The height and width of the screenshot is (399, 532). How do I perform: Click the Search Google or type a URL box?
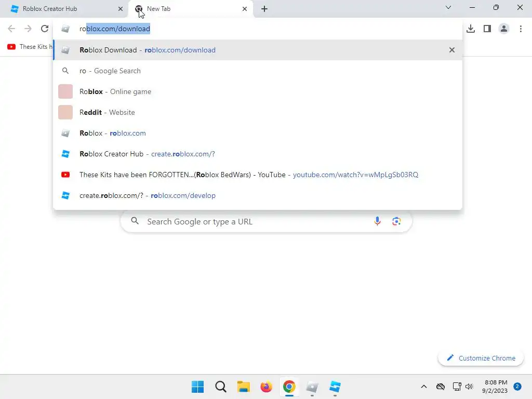[x=267, y=221]
